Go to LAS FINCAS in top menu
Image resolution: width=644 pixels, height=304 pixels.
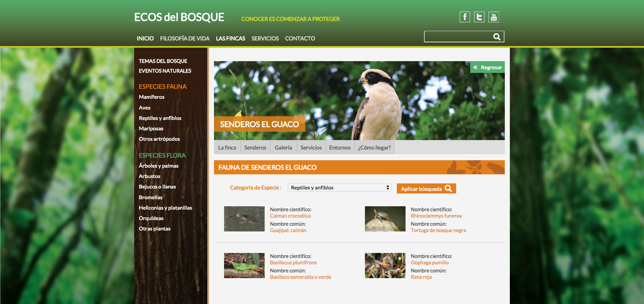[230, 39]
